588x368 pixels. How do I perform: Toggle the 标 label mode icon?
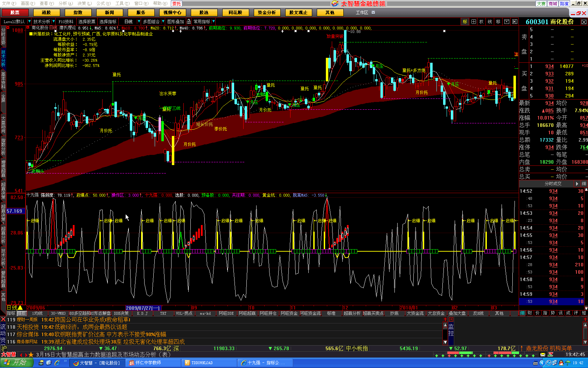coord(465,22)
